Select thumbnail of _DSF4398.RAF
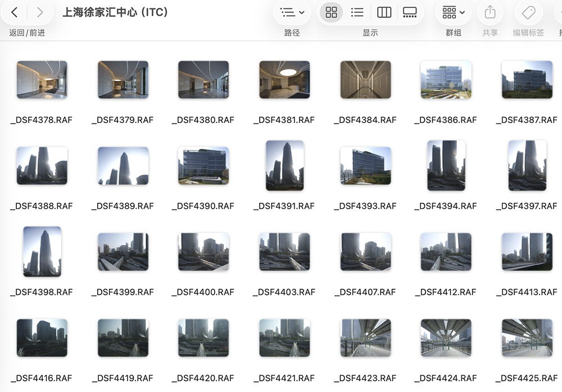This screenshot has width=562, height=392. [42, 252]
